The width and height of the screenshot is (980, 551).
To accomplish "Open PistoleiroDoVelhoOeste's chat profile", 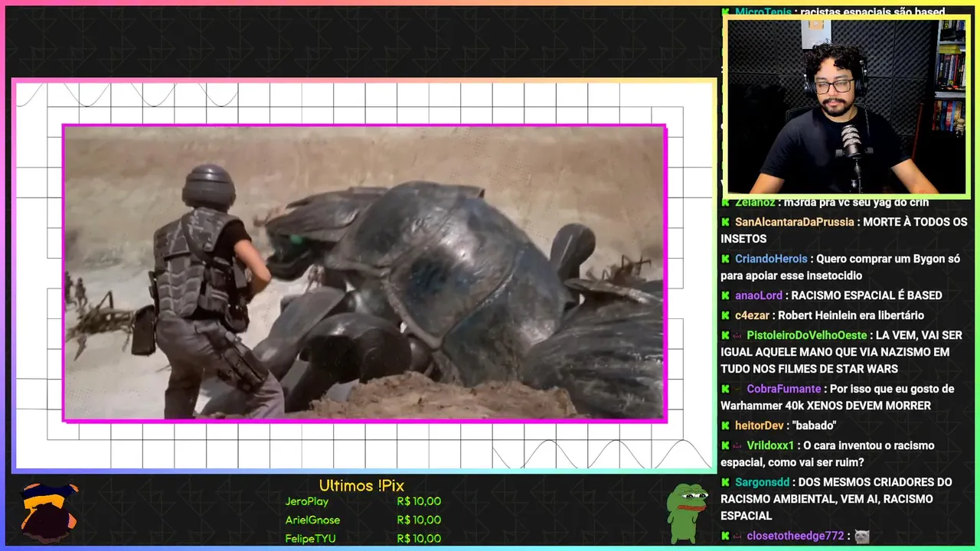I will (x=807, y=335).
